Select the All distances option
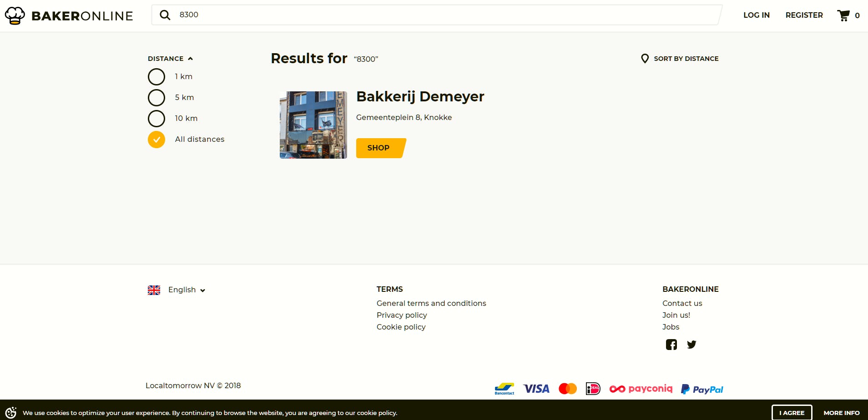Viewport: 868px width, 420px height. pos(156,140)
